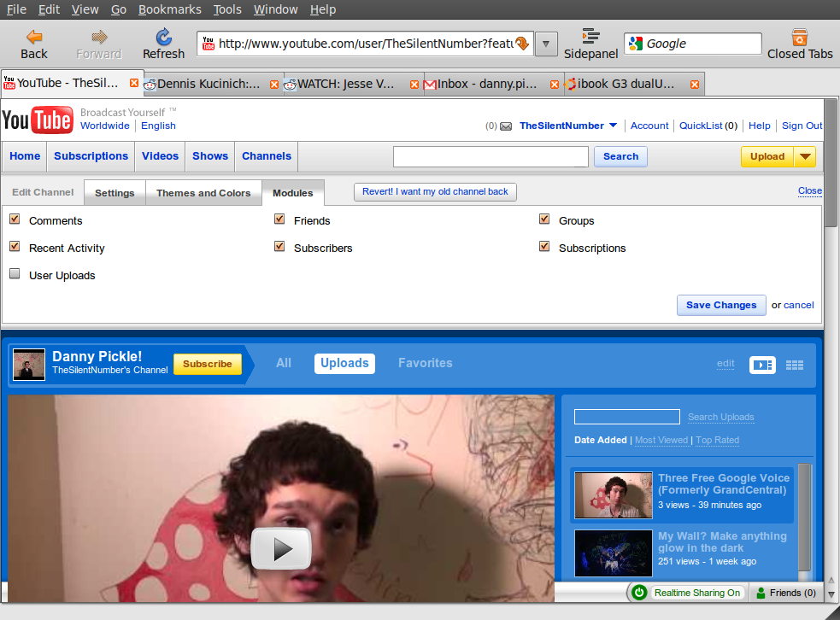
Task: Click the uploads list scrollbar
Action: click(x=805, y=518)
